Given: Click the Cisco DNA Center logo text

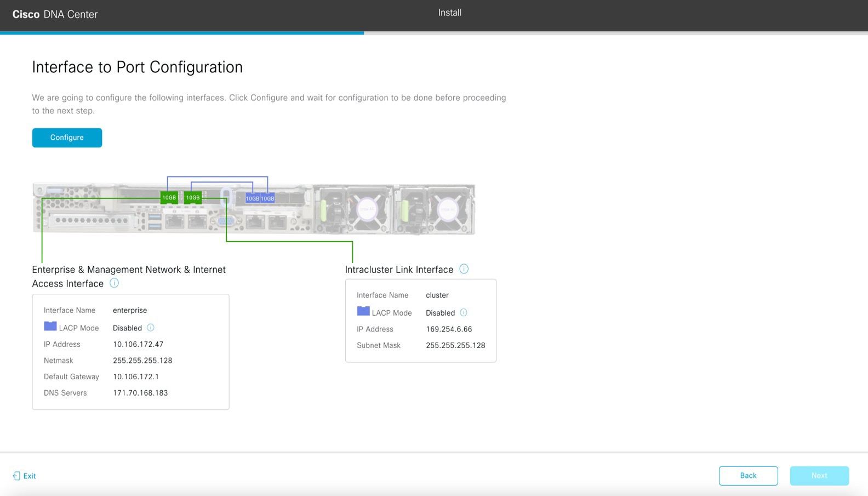Looking at the screenshot, I should (x=55, y=14).
